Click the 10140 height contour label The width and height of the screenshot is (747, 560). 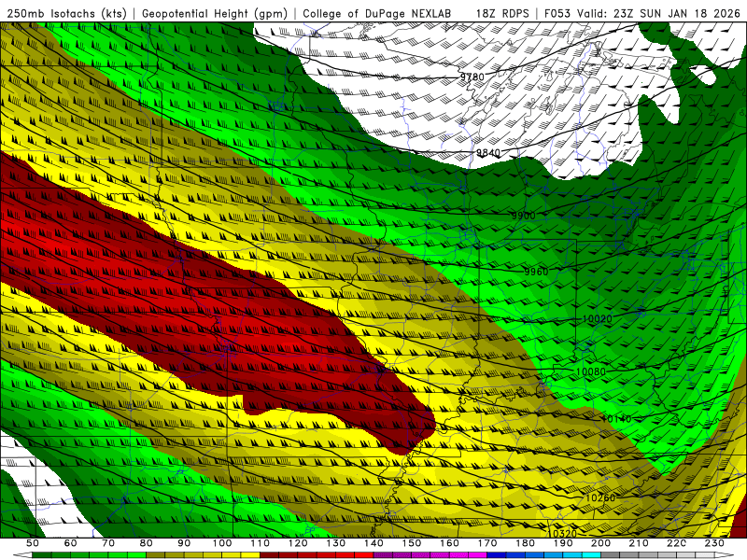pos(616,419)
